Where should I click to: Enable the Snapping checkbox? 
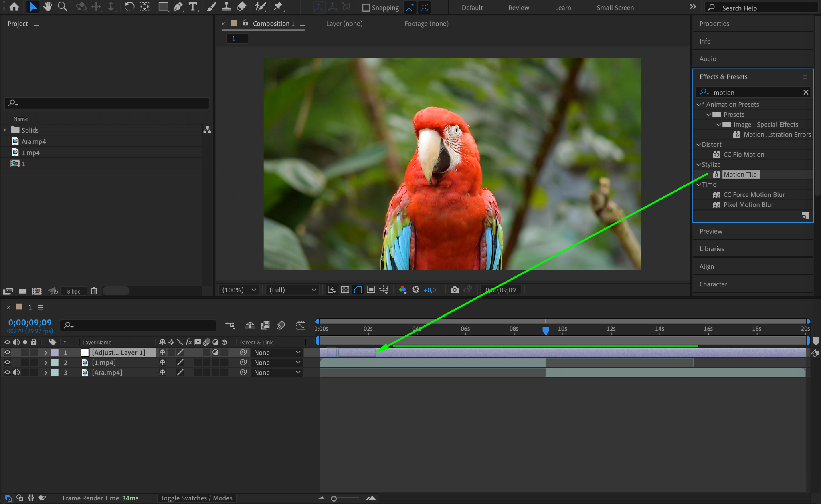366,8
